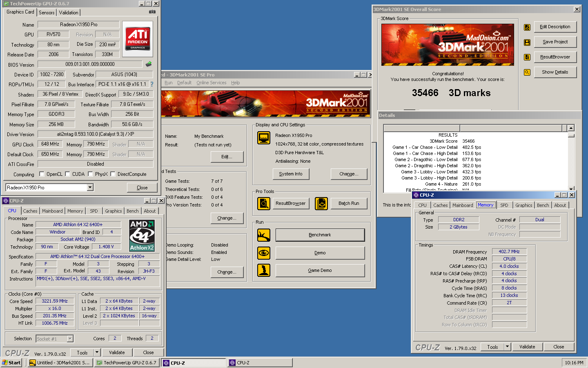Click the Benchmark button
The height and width of the screenshot is (368, 588).
click(x=320, y=235)
